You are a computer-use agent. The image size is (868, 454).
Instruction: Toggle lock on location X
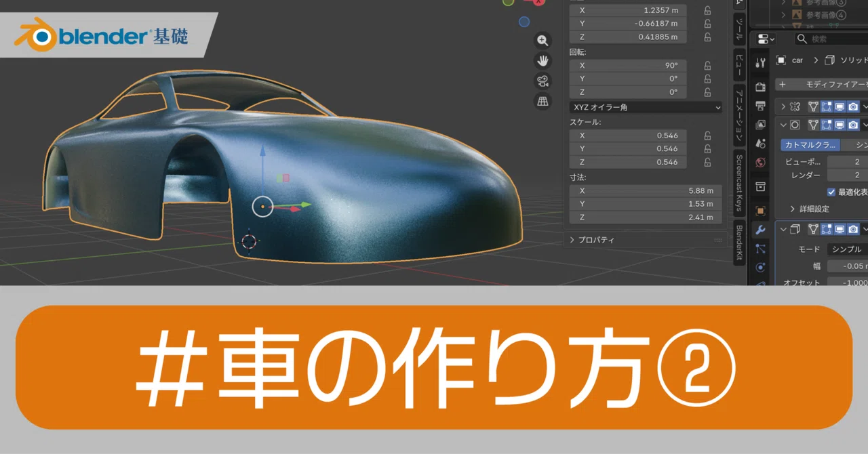[707, 10]
